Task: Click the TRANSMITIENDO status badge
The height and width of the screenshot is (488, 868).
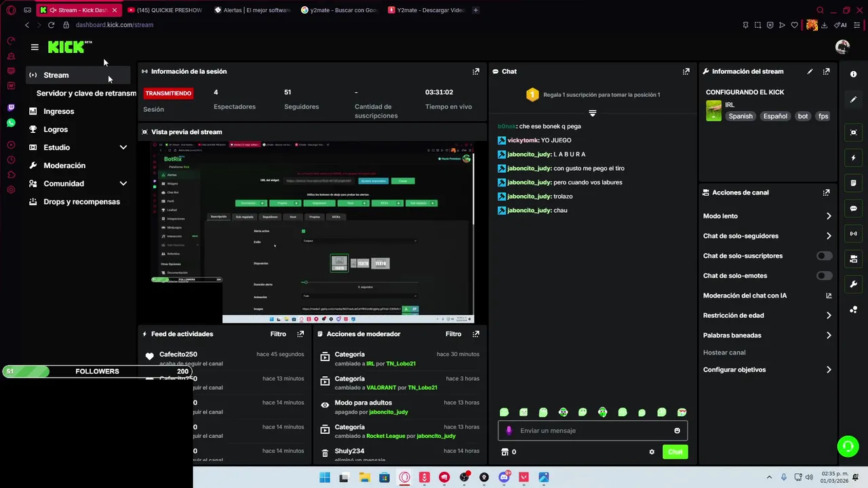Action: 168,94
